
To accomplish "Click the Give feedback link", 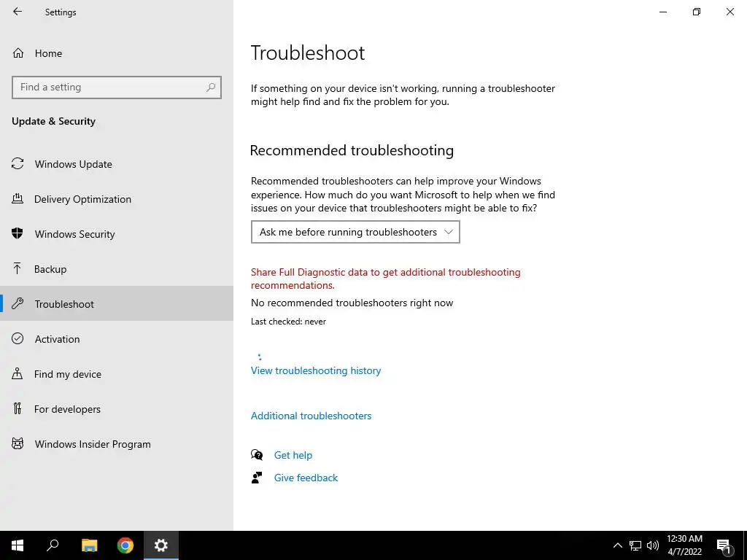I will [x=306, y=478].
